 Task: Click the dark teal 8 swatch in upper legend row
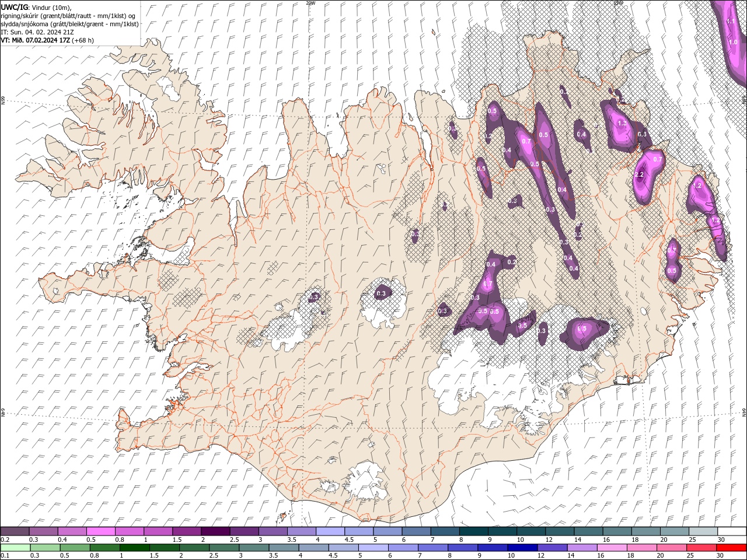click(x=474, y=531)
